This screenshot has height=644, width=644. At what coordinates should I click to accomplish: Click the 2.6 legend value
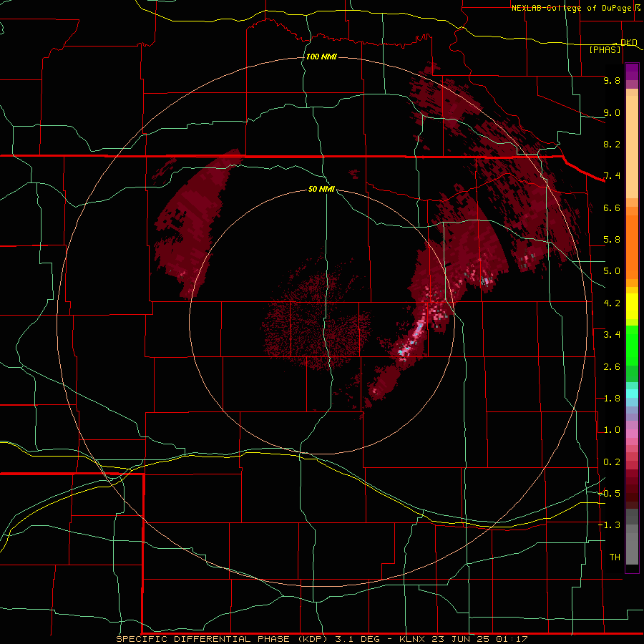(x=612, y=367)
